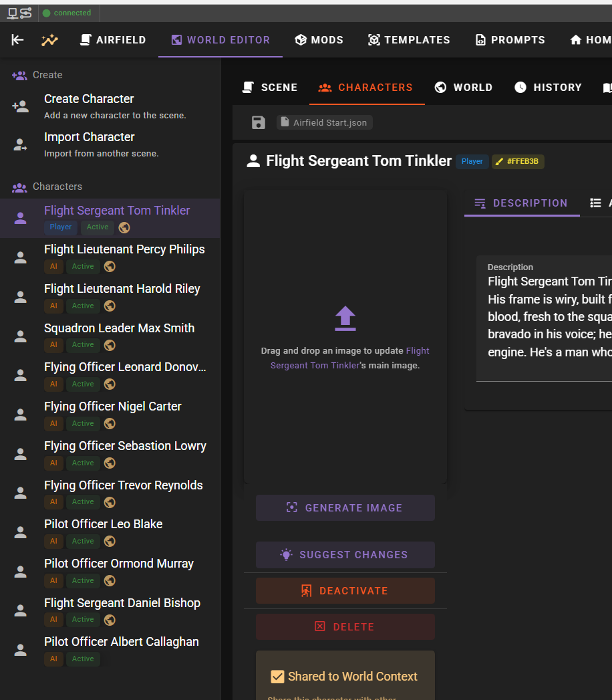This screenshot has height=700, width=612.
Task: Click the upload arrow icon in image area
Action: click(x=345, y=318)
